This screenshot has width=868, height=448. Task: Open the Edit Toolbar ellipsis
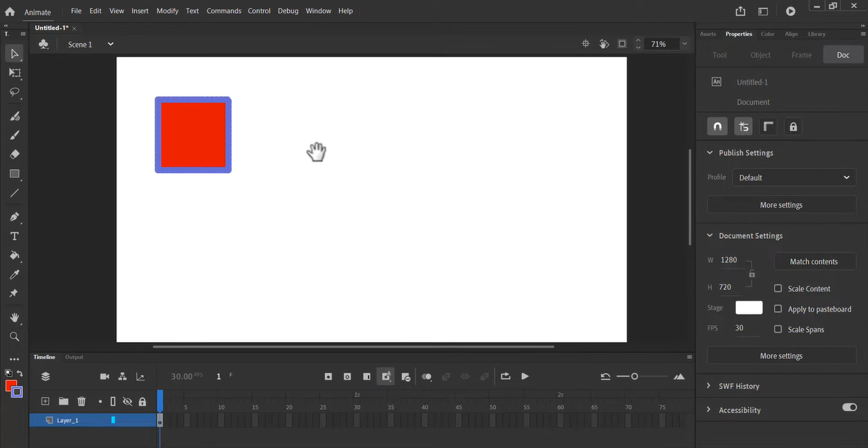14,359
